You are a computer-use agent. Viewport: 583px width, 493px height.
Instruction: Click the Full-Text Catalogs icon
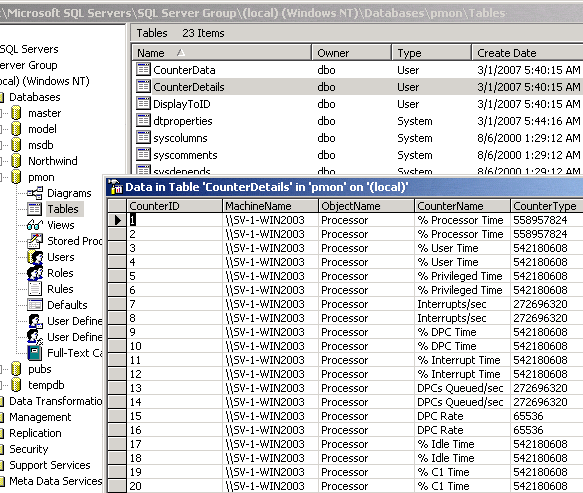coord(35,353)
